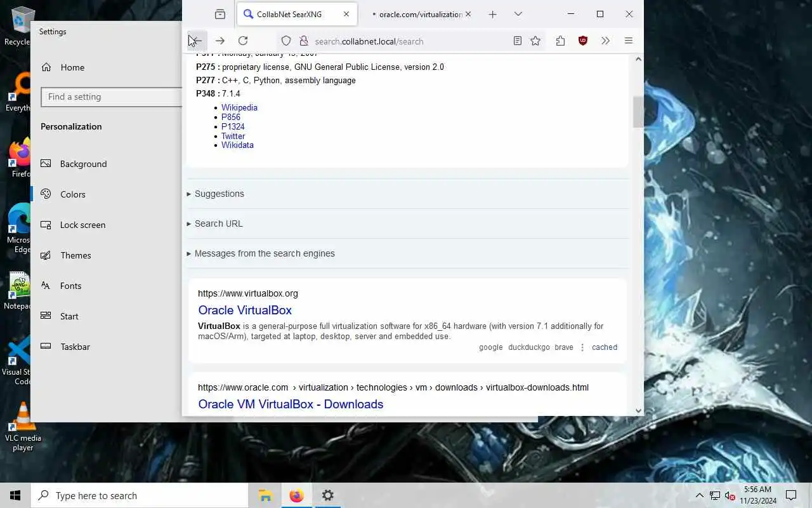This screenshot has width=812, height=508.
Task: Click the https://www.virtualbox.org result URL
Action: (248, 293)
